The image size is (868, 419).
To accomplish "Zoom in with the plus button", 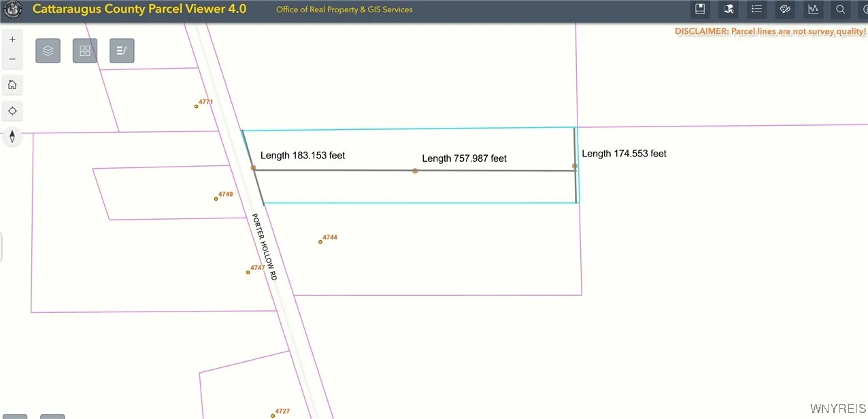I will [12, 39].
